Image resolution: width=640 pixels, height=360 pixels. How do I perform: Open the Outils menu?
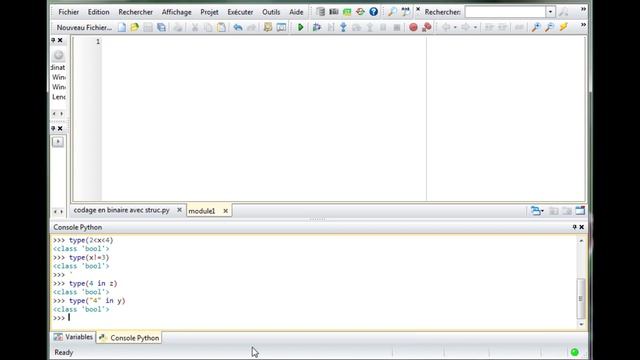(271, 12)
